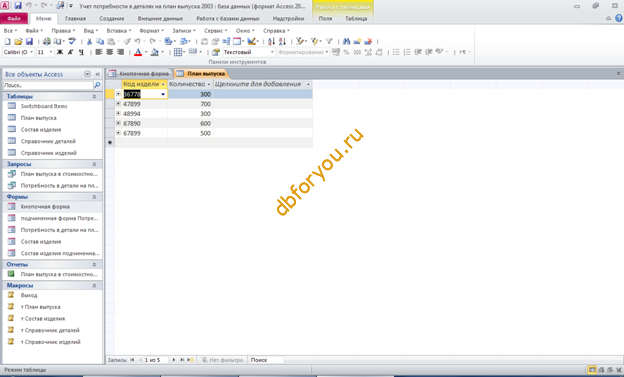
Task: Open the Calibri font name dropdown
Action: 31,52
